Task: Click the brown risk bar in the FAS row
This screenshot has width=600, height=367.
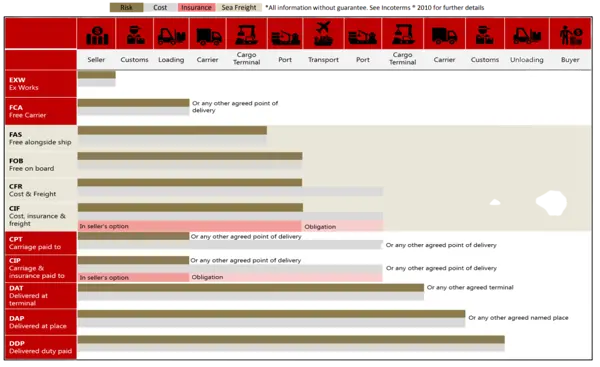Action: 172,130
